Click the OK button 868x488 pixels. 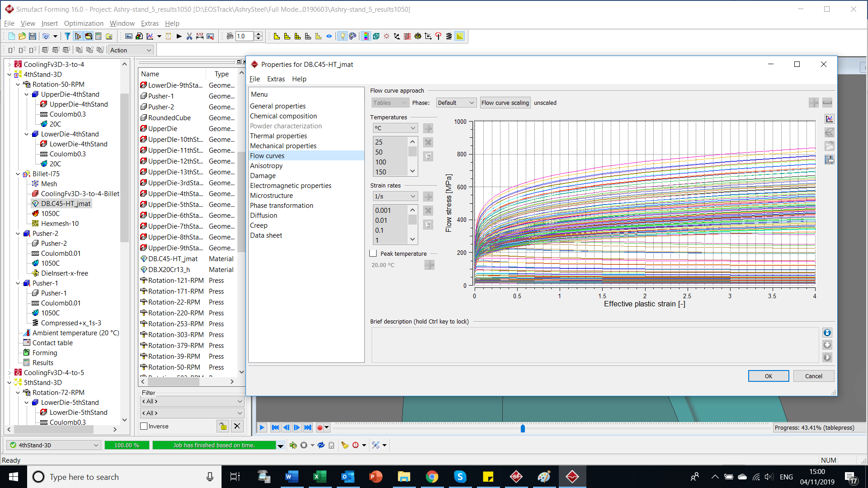768,376
